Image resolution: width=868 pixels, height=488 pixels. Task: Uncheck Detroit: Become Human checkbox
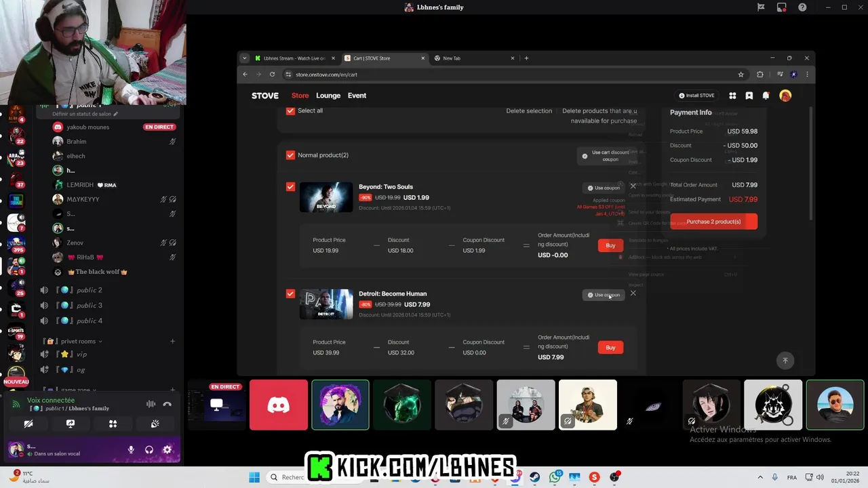click(x=290, y=293)
